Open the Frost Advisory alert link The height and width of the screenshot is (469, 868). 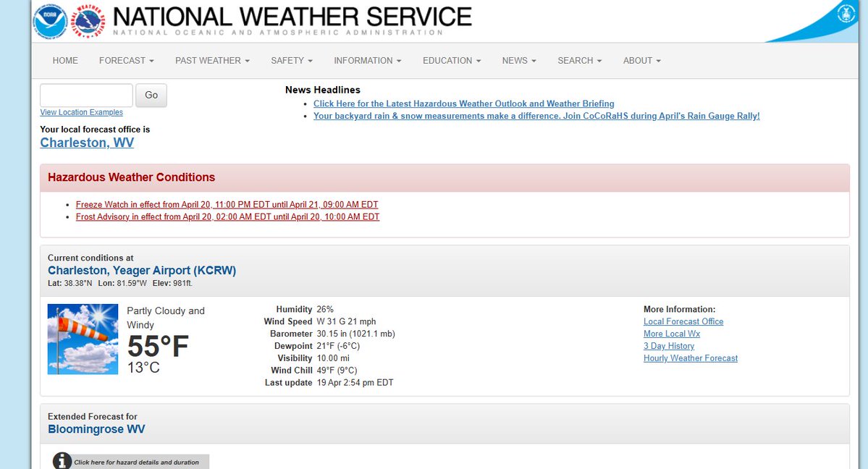tap(227, 216)
